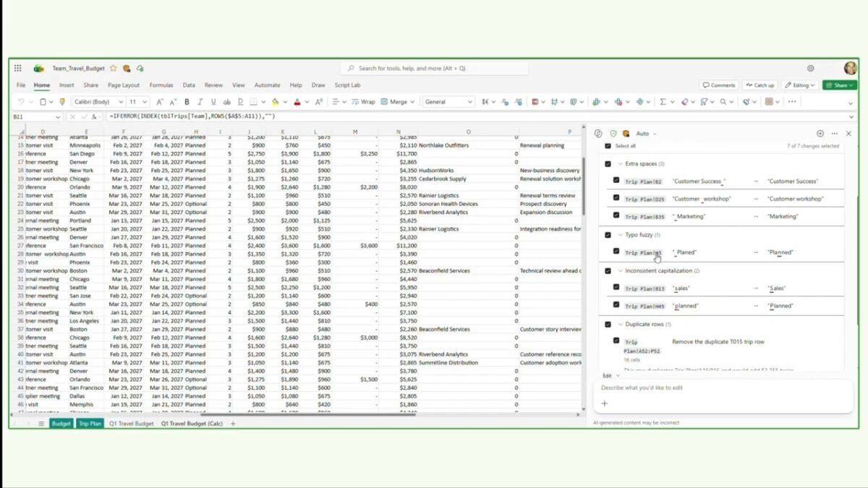Open the fill color picker arrow
Viewport: 868px width, 488px height.
285,102
